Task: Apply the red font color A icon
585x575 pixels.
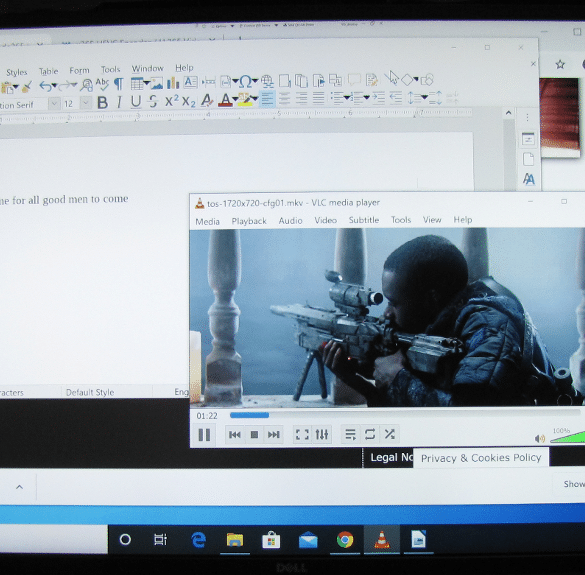Action: click(225, 100)
